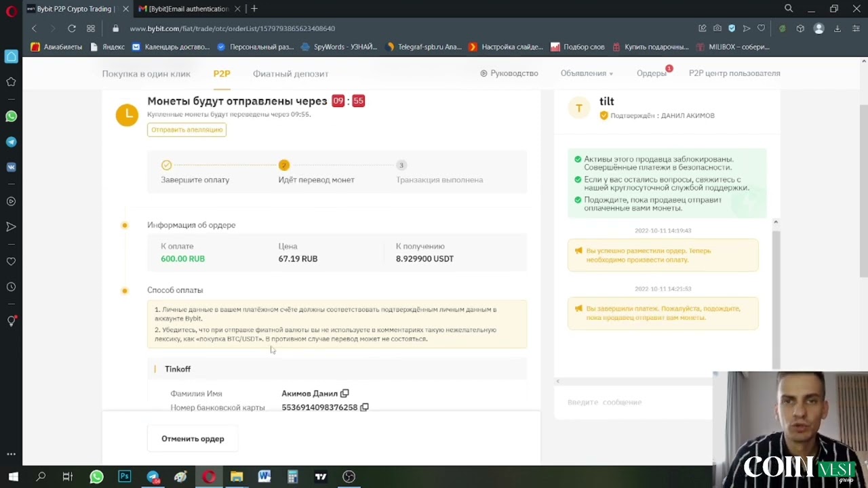
Task: Select Покупка в один клик tab
Action: [x=146, y=73]
